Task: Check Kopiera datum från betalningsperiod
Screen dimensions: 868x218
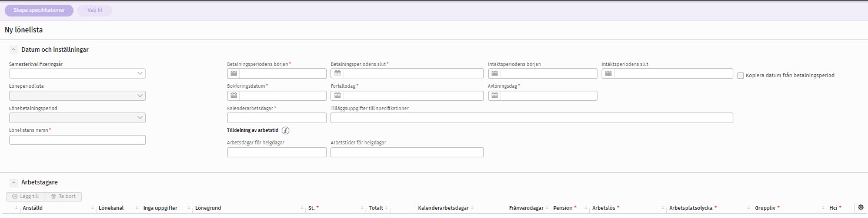Action: pos(741,75)
